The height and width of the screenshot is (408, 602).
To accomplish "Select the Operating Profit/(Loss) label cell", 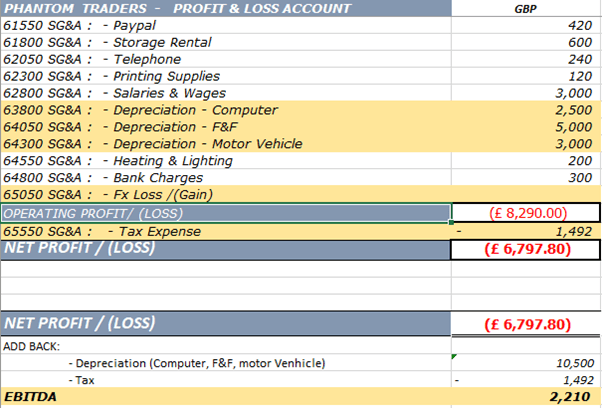I will [x=225, y=213].
